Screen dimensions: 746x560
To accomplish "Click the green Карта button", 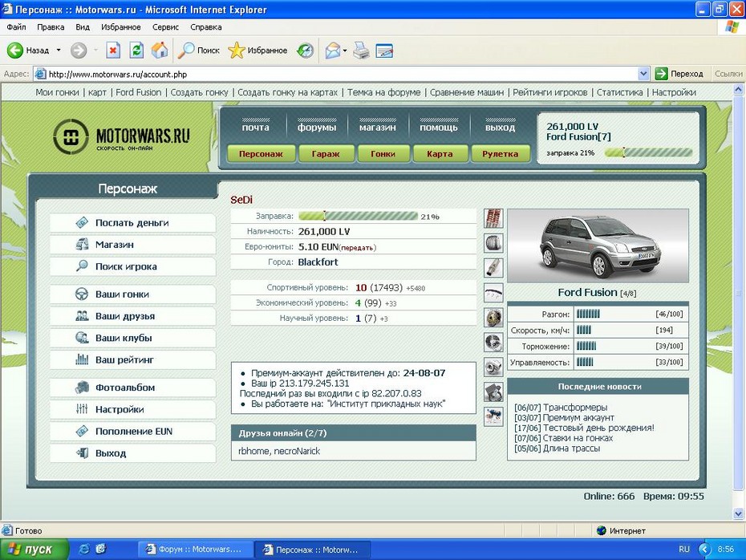I will [440, 154].
